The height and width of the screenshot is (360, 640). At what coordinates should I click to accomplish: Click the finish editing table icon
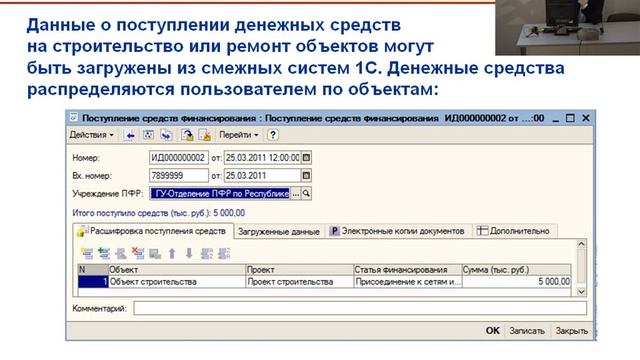point(155,253)
